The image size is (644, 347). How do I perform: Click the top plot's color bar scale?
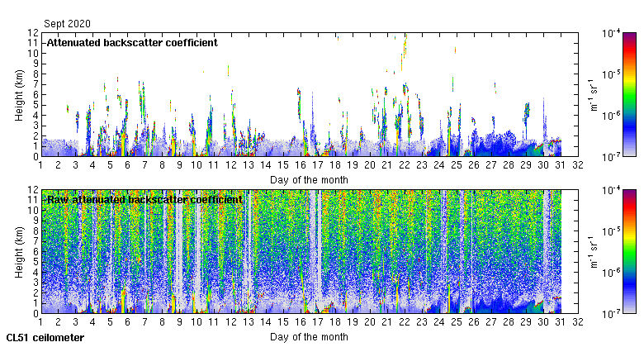(x=629, y=94)
